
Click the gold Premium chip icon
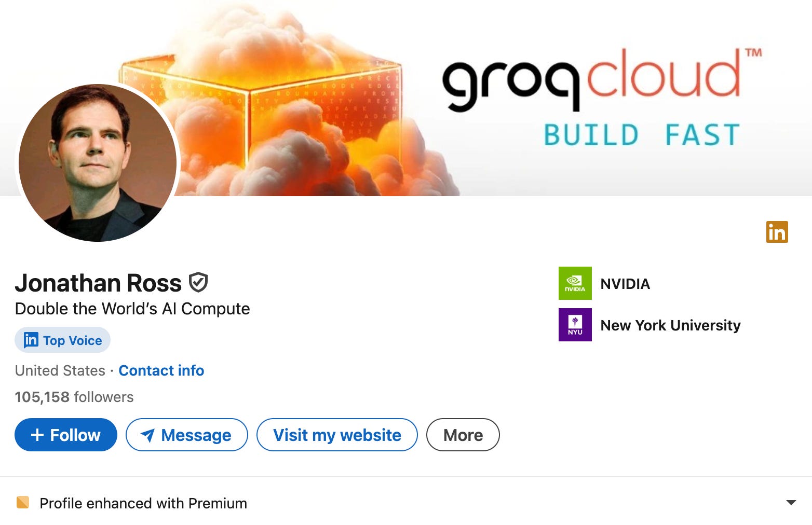[x=23, y=502]
